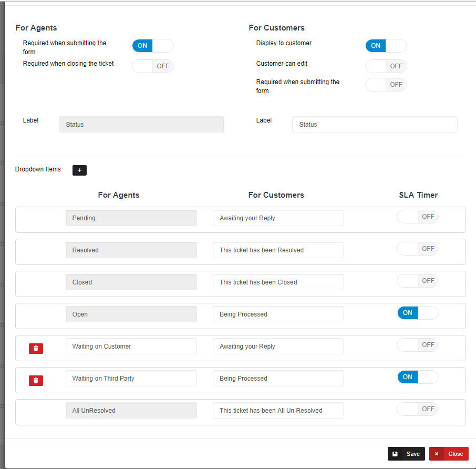Enable Customer can edit switch
This screenshot has height=469, width=476.
386,66
